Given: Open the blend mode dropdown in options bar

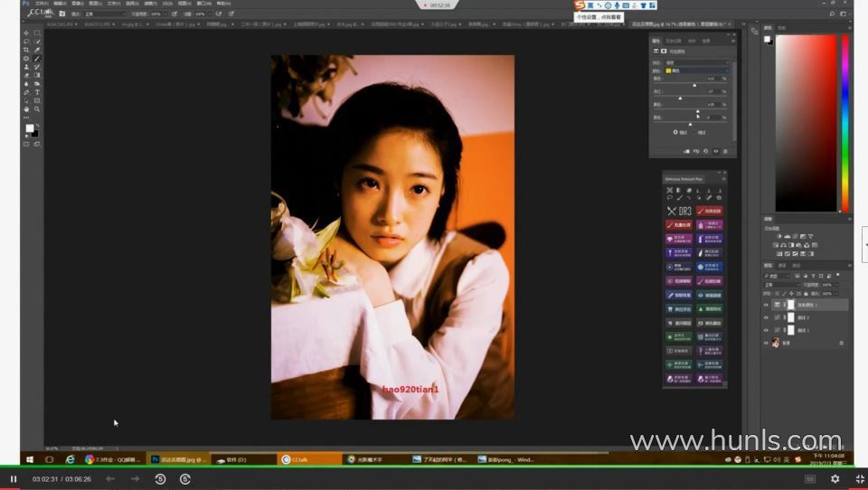Looking at the screenshot, I should coord(104,14).
